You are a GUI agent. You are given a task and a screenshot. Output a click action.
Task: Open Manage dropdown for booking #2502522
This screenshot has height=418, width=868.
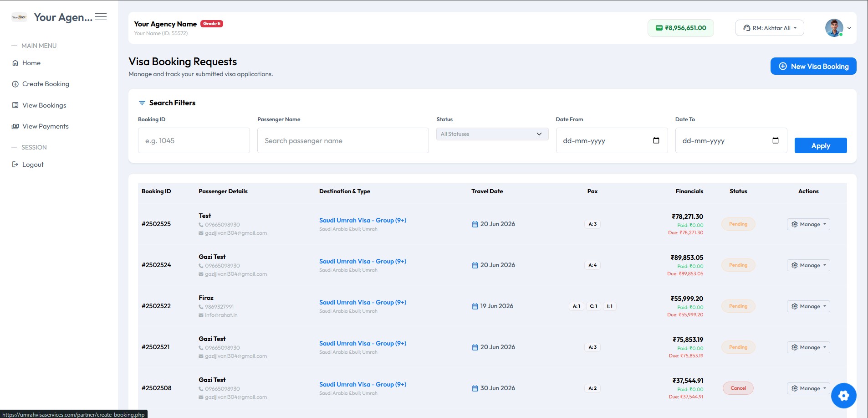808,306
